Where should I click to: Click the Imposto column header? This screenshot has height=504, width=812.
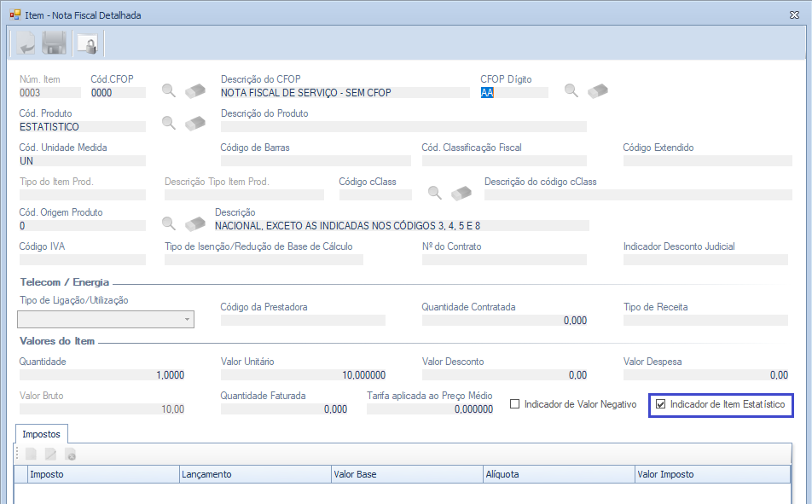[x=102, y=474]
